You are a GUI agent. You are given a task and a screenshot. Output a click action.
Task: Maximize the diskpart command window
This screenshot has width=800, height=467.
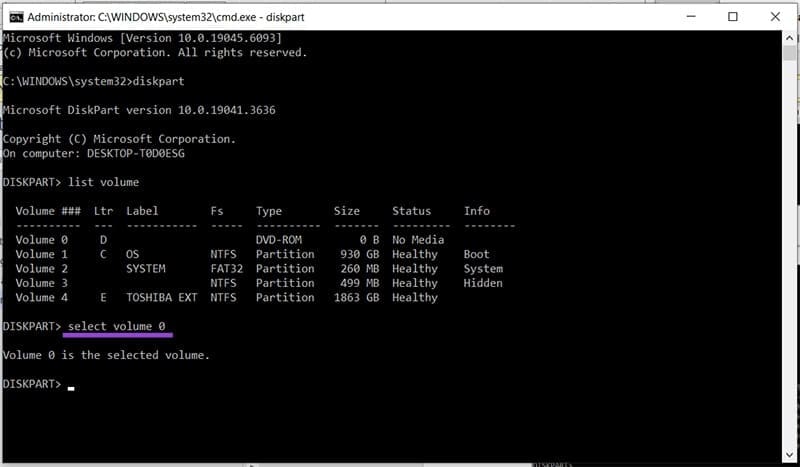click(733, 16)
